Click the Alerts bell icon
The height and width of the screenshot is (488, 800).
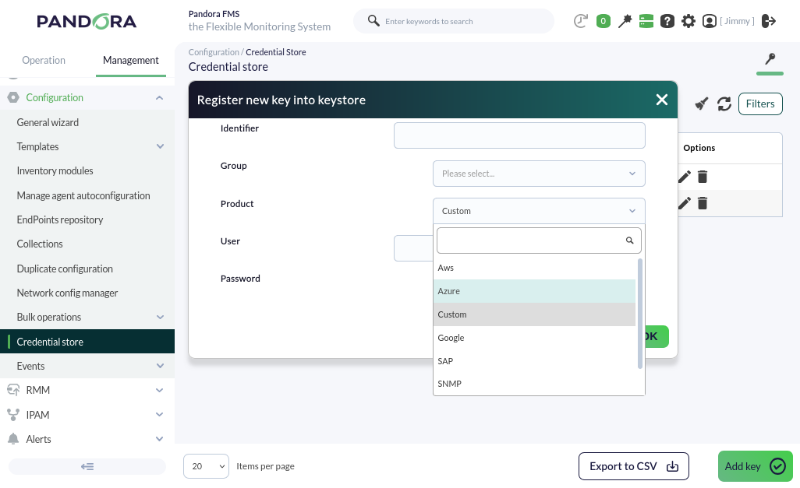(x=13, y=439)
